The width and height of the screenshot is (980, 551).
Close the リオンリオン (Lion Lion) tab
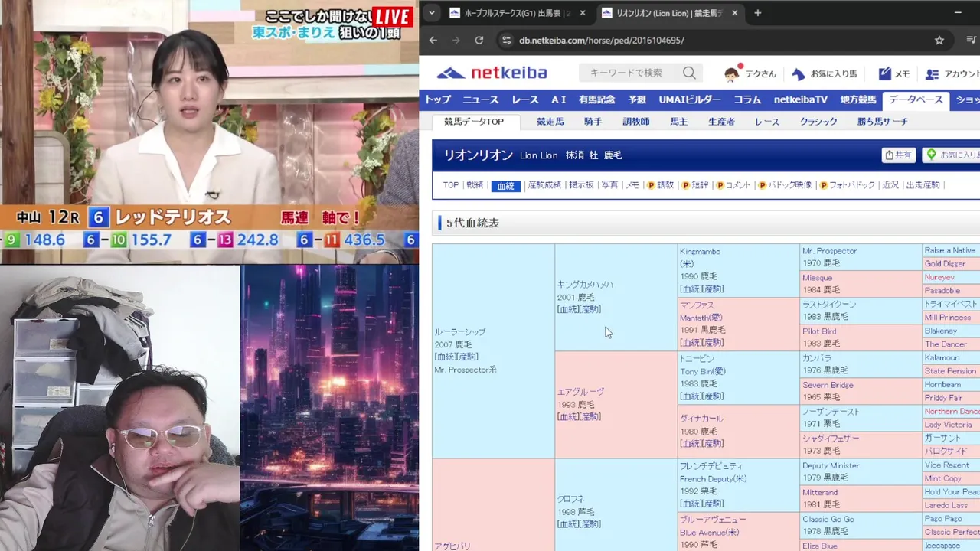(735, 13)
